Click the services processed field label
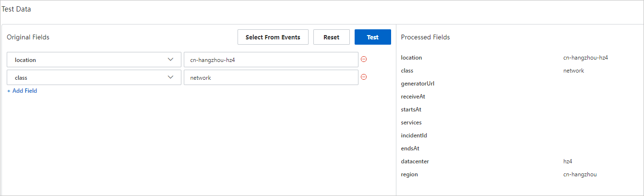Viewport: 644px width, 196px height. (411, 122)
